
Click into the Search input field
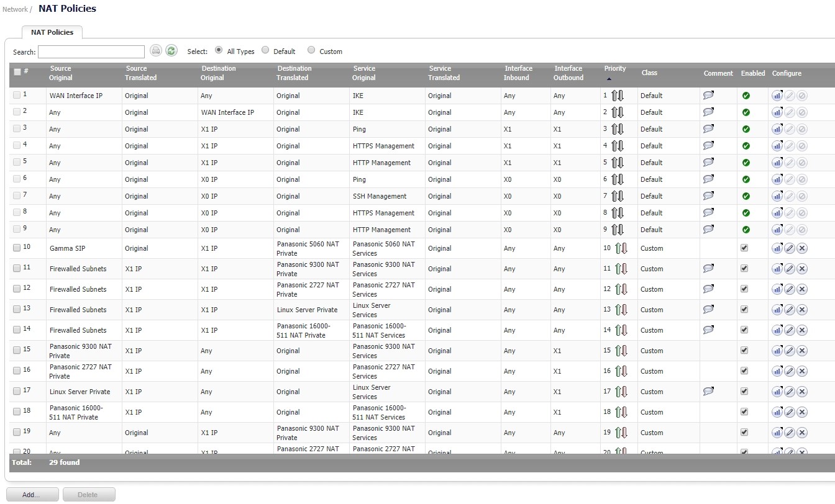pyautogui.click(x=91, y=52)
